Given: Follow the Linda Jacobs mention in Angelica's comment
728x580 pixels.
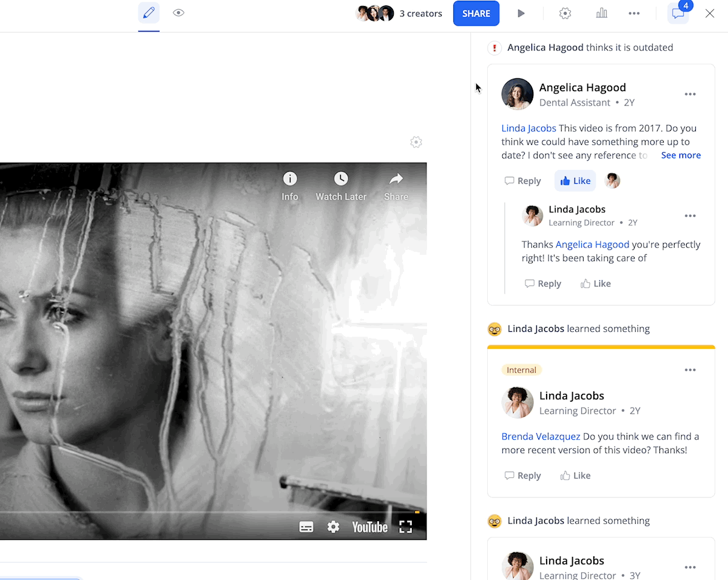Looking at the screenshot, I should tap(529, 128).
